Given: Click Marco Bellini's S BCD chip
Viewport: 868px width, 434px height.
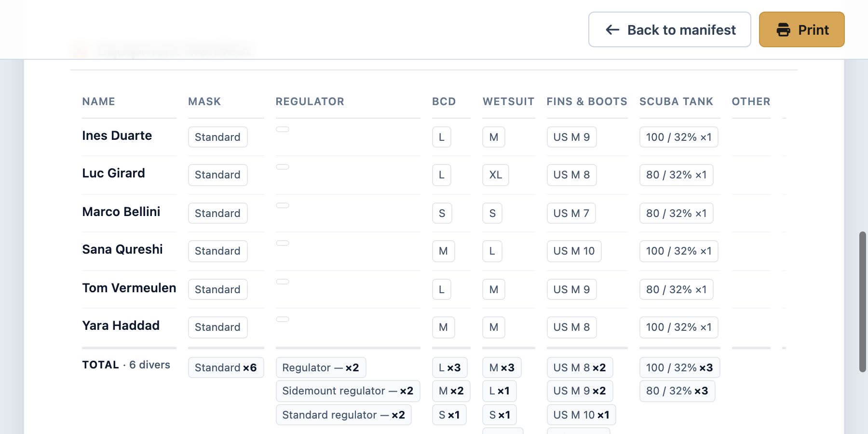Looking at the screenshot, I should pyautogui.click(x=442, y=213).
